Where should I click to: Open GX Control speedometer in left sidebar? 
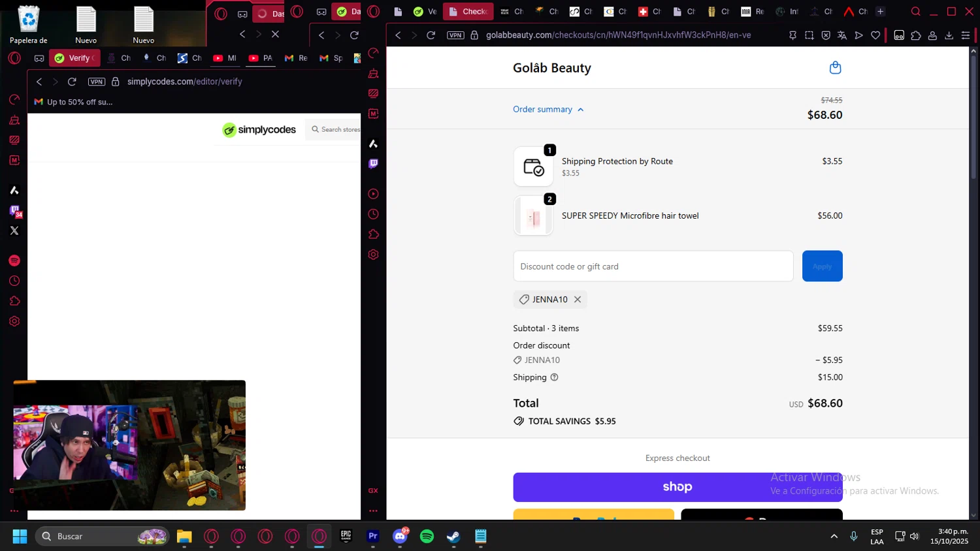[14, 99]
